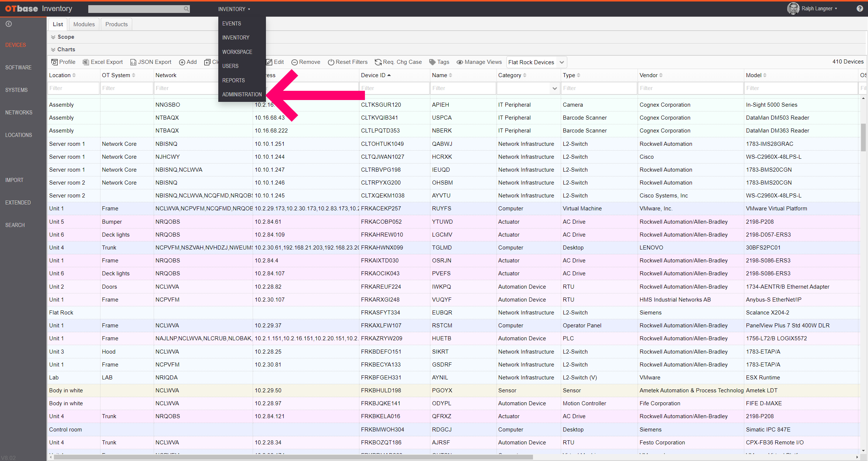Click the Req. Chg Case refresh icon
The image size is (868, 461).
pos(378,62)
